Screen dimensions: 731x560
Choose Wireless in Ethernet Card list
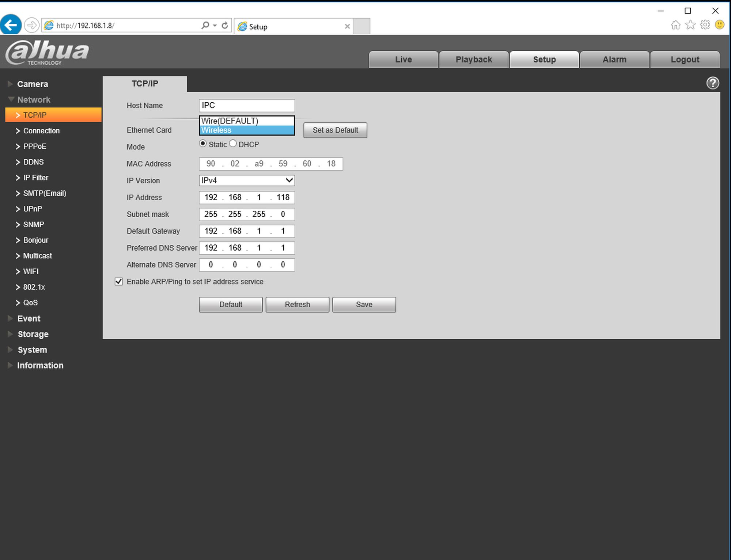point(247,130)
